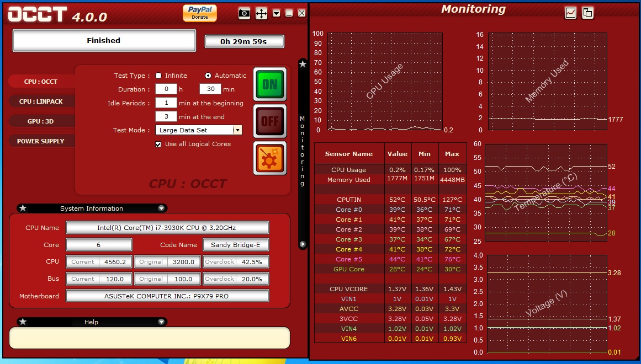Viewport: 641px width, 364px height.
Task: Select the Infinite test type
Action: [x=158, y=76]
